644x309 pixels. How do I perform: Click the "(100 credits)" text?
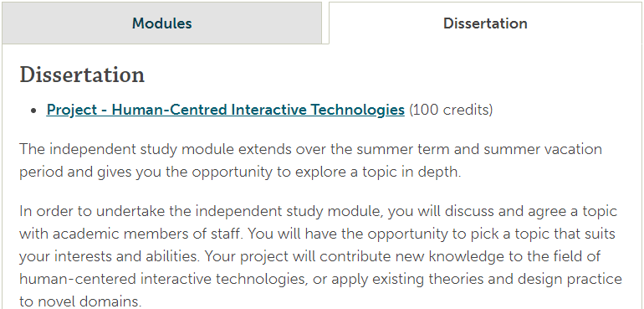point(451,110)
